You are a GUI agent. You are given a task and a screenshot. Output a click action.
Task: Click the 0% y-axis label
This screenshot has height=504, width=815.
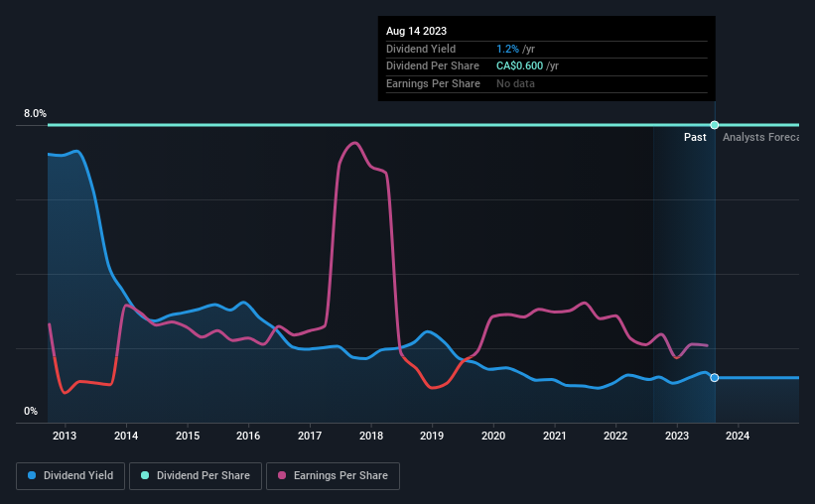[31, 412]
